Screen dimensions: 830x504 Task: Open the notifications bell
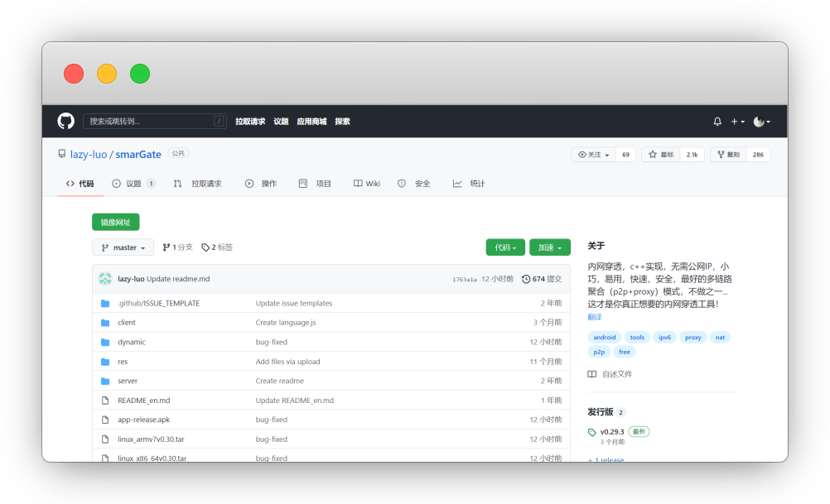(717, 122)
